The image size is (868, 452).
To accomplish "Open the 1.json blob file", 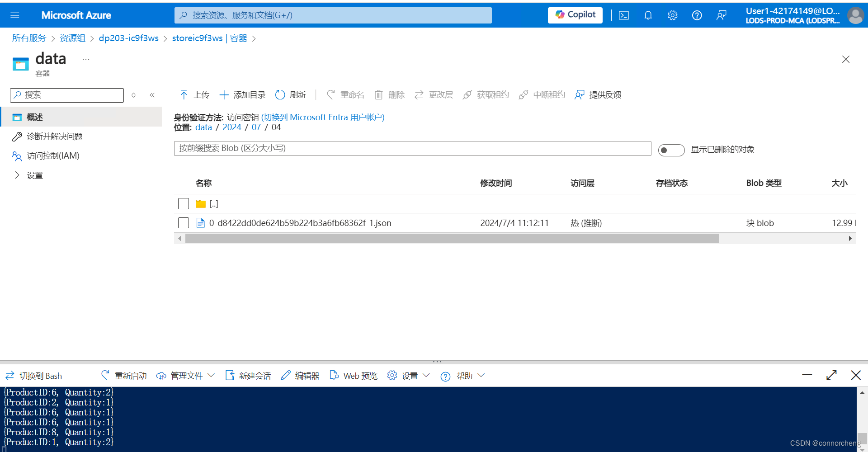I will (300, 223).
